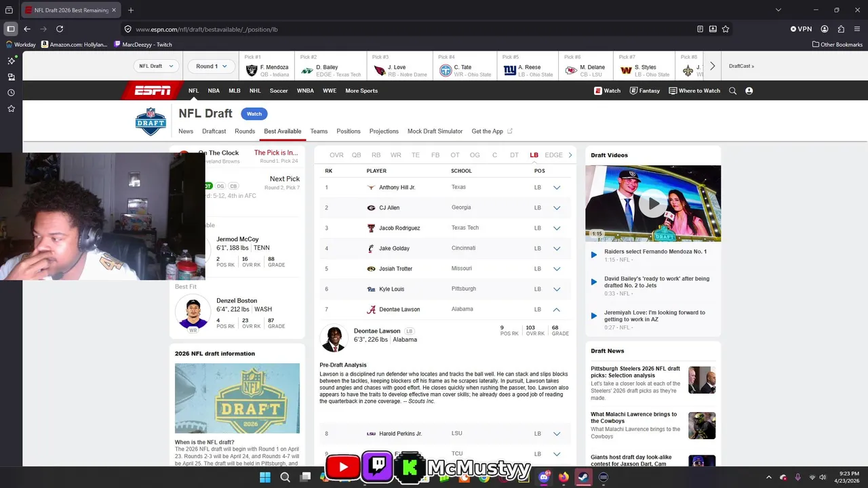Click NBA in the ESPN navigation
Screen dimensions: 868x488
click(x=214, y=91)
